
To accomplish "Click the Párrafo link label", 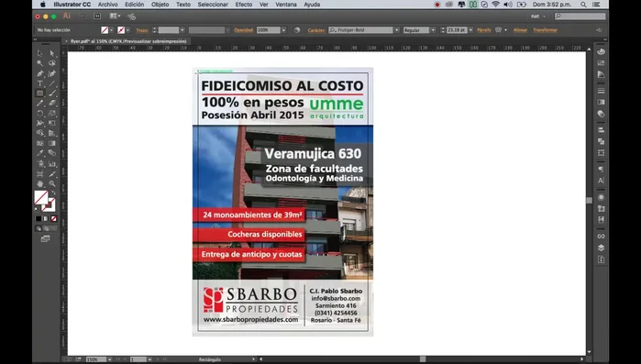I will (484, 30).
